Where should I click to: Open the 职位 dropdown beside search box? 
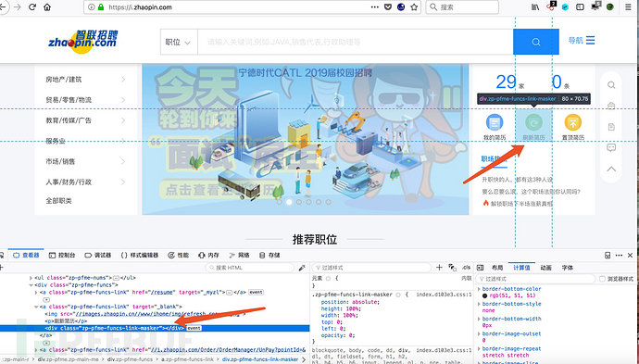[178, 42]
